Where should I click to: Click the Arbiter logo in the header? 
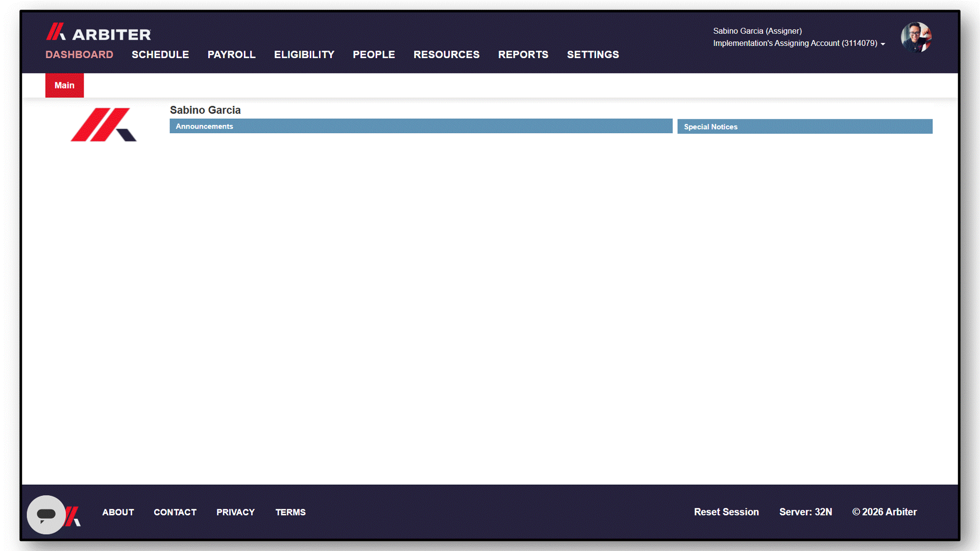click(99, 33)
